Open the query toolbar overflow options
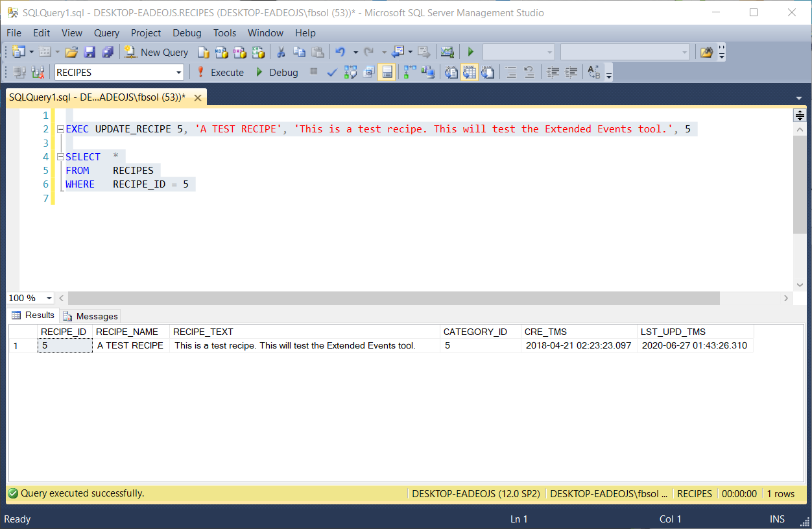The height and width of the screenshot is (529, 812). coord(608,75)
